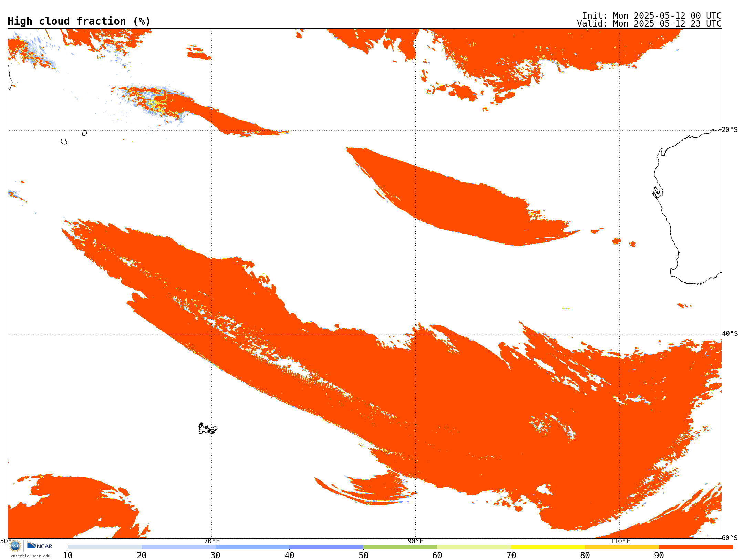Click the Reunion island outline

coord(64,142)
